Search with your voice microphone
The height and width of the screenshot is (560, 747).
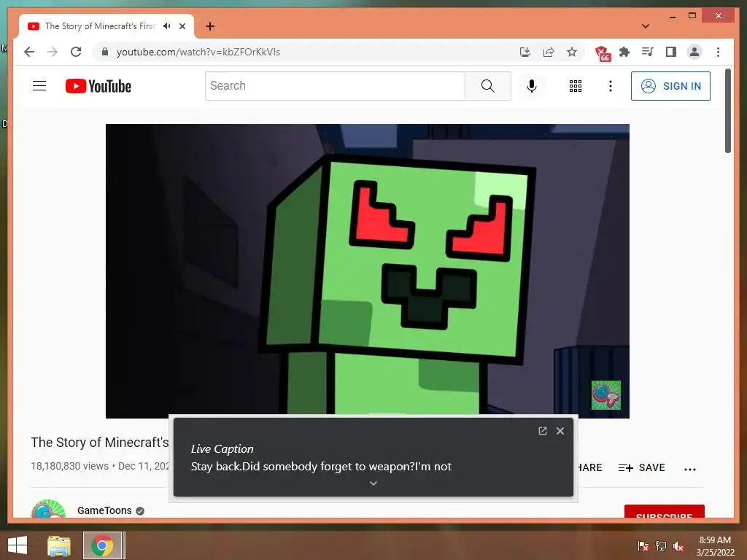coord(532,86)
